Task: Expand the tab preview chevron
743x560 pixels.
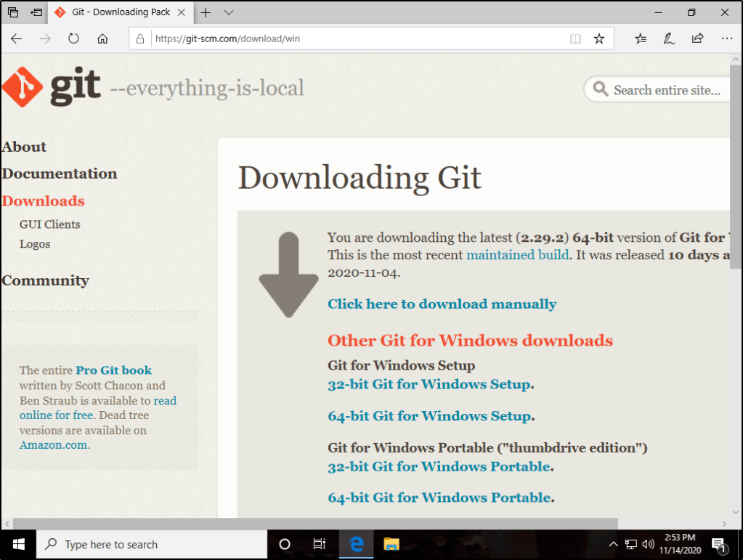Action: click(x=229, y=13)
